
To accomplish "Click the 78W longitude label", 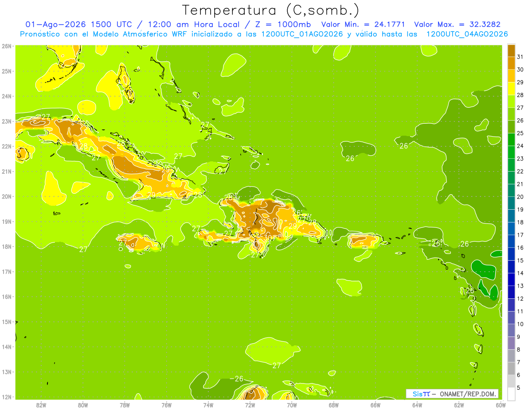I will (x=125, y=405).
